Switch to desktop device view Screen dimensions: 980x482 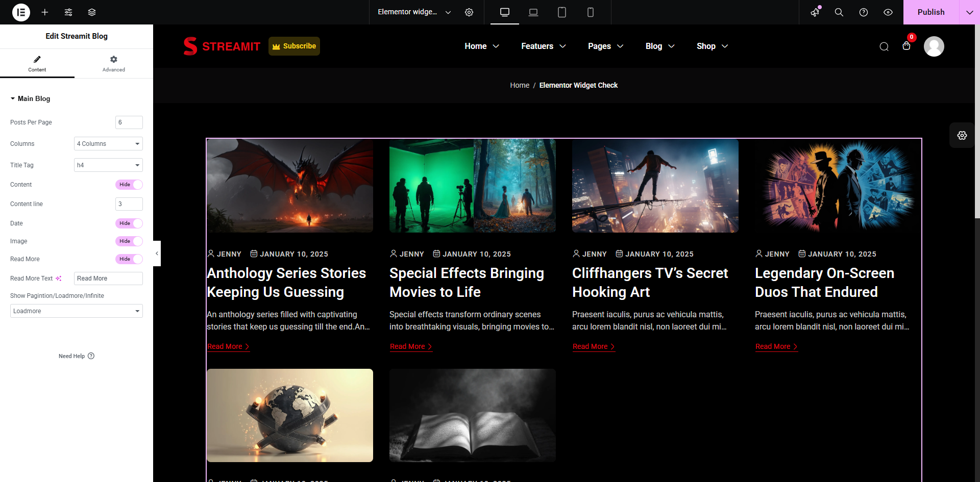505,12
